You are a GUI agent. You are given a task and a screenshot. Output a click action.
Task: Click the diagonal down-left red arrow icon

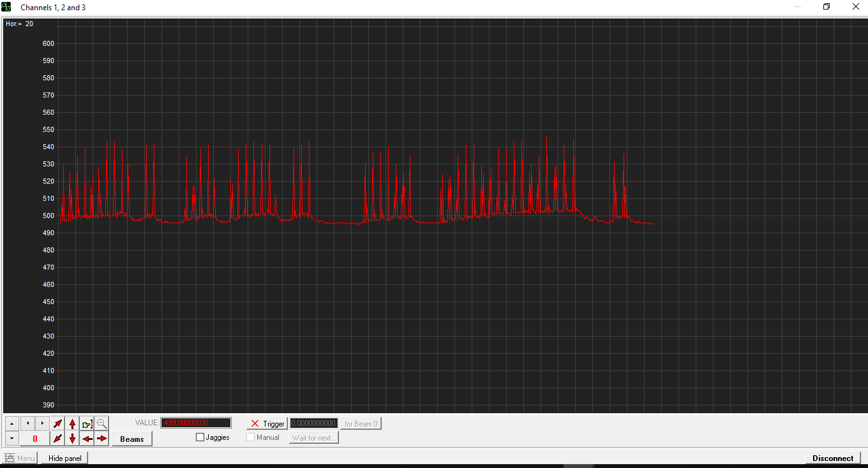click(58, 439)
